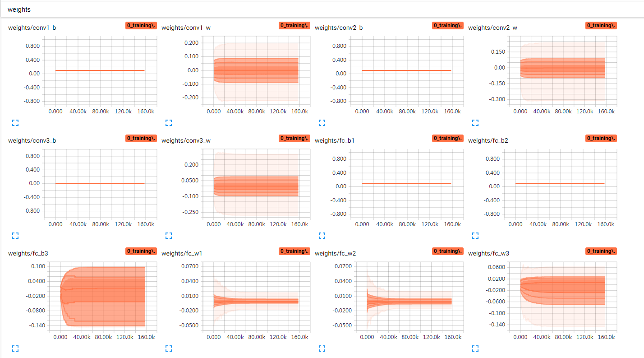Expand the weights/fc_b3 chart to full size
The image size is (644, 358).
(x=15, y=348)
